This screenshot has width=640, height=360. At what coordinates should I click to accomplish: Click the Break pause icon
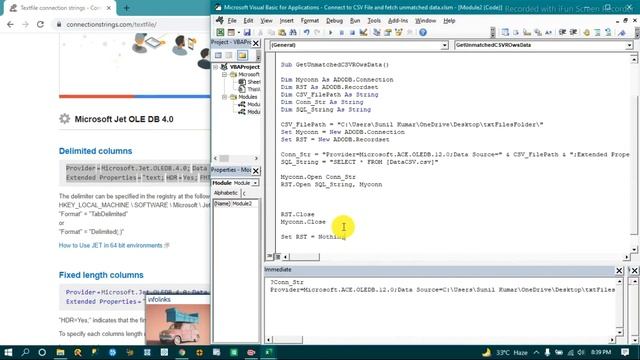click(341, 32)
